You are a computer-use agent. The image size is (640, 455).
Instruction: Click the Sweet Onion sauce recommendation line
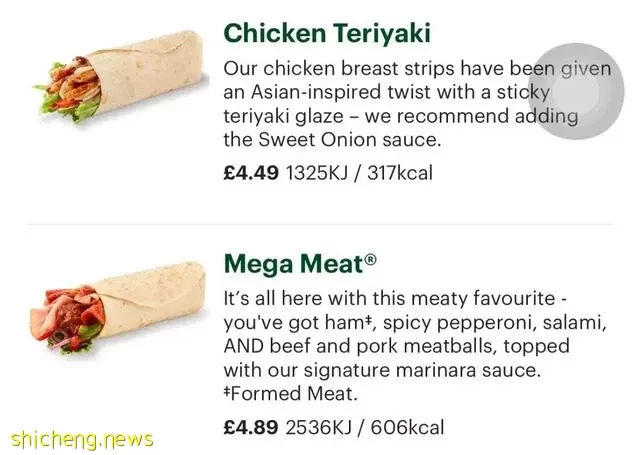pos(332,140)
